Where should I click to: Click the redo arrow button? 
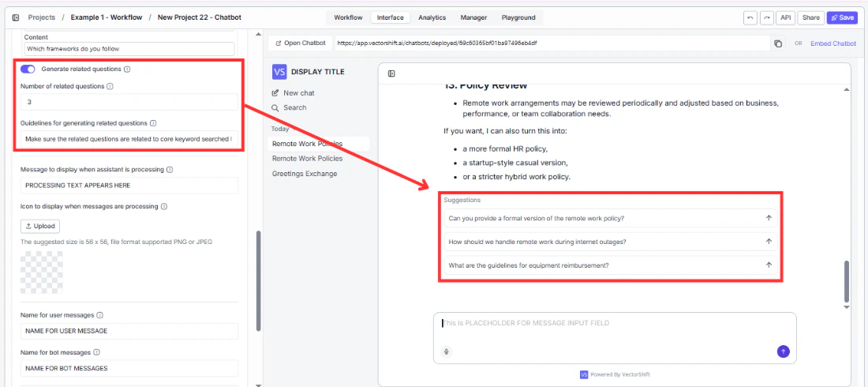(767, 17)
